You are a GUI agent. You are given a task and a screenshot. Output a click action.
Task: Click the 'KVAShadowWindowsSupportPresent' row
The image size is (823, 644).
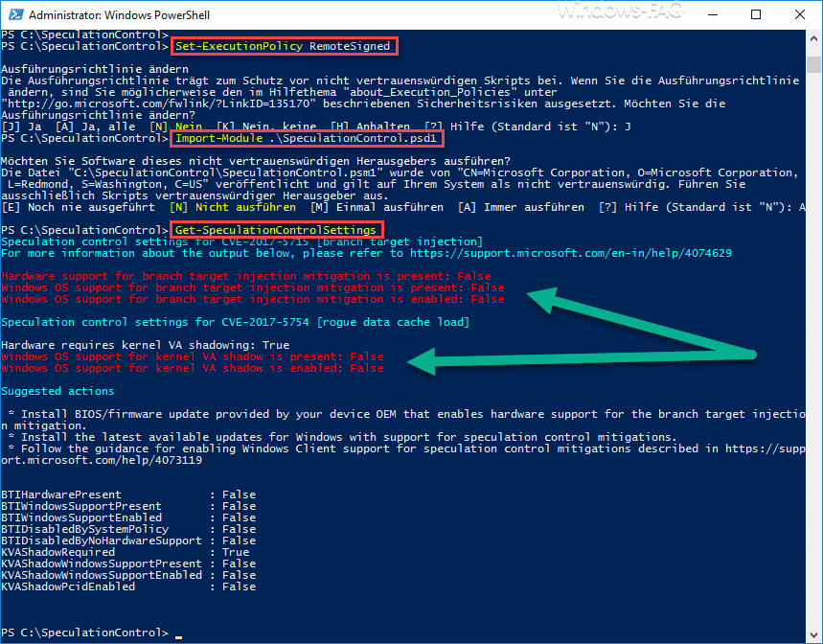pos(128,563)
